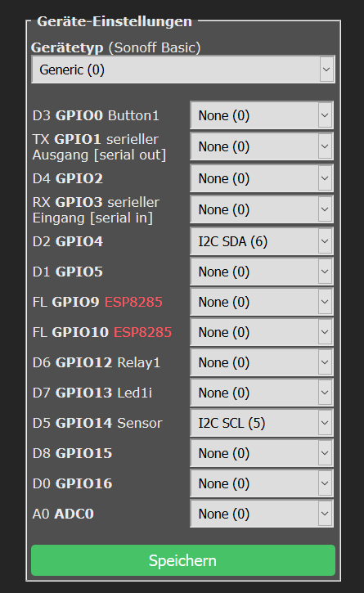Click the RX GPIO3 serieller Eingang label
The height and width of the screenshot is (593, 364).
pos(96,209)
